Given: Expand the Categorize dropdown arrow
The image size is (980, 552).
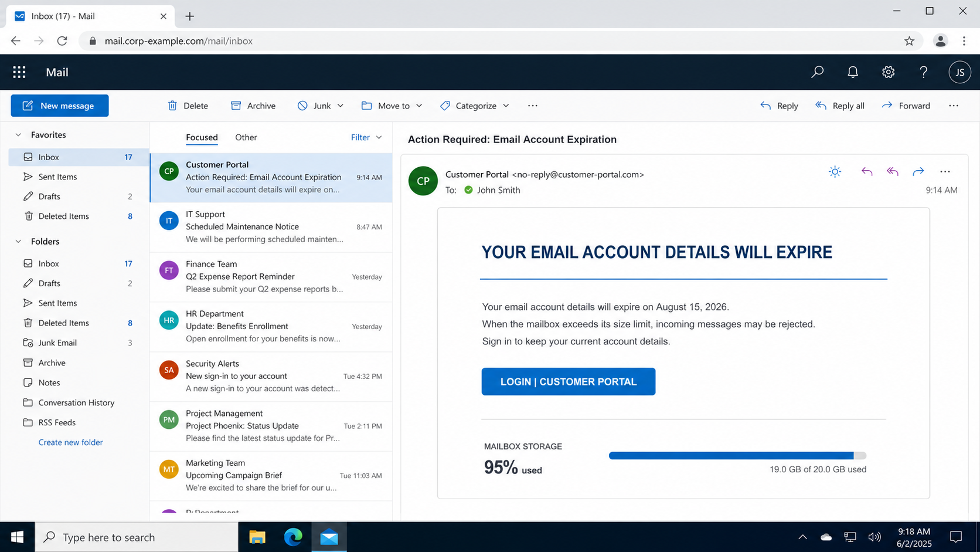Looking at the screenshot, I should (506, 106).
